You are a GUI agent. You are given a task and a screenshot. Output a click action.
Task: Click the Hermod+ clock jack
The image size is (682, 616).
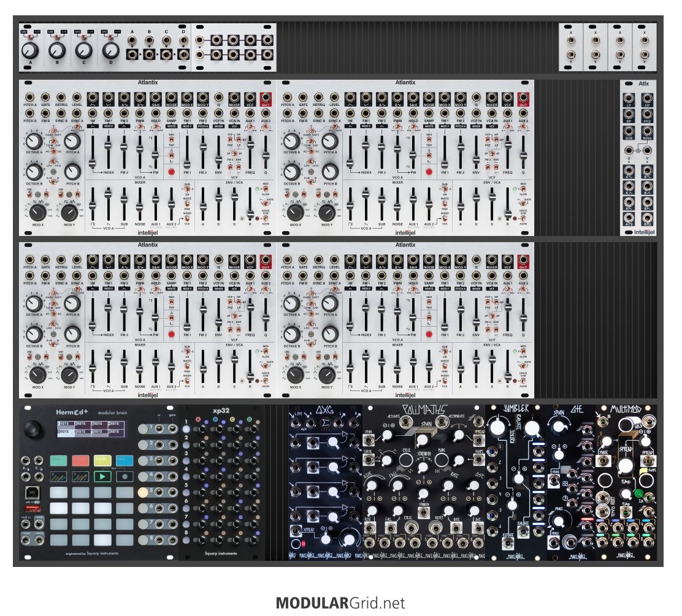coord(39,541)
